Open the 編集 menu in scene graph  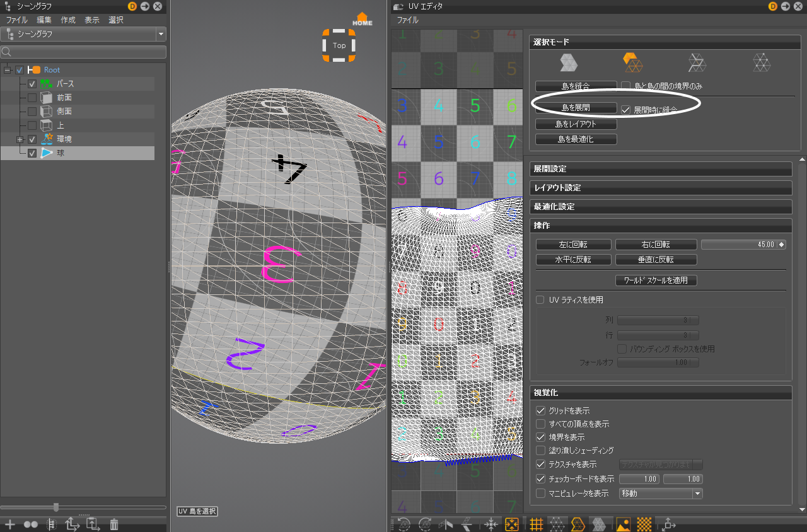[44, 20]
